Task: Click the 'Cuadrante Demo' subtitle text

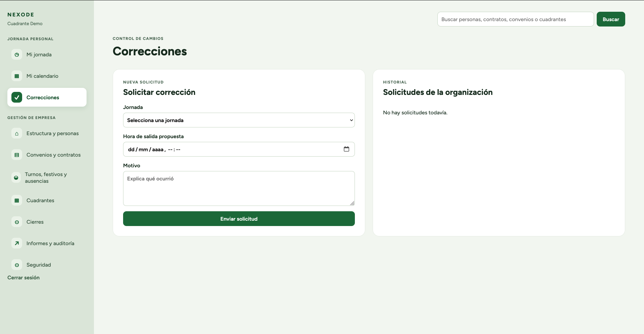Action: point(25,23)
